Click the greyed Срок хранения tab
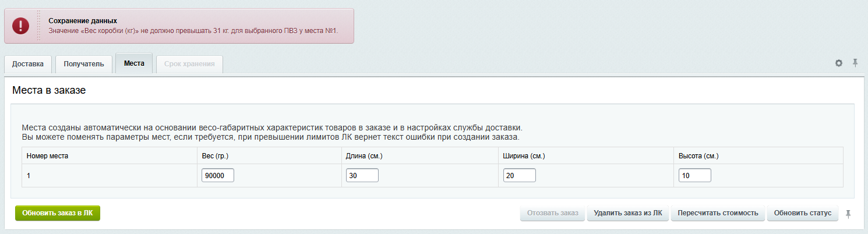868x234 pixels. click(189, 64)
